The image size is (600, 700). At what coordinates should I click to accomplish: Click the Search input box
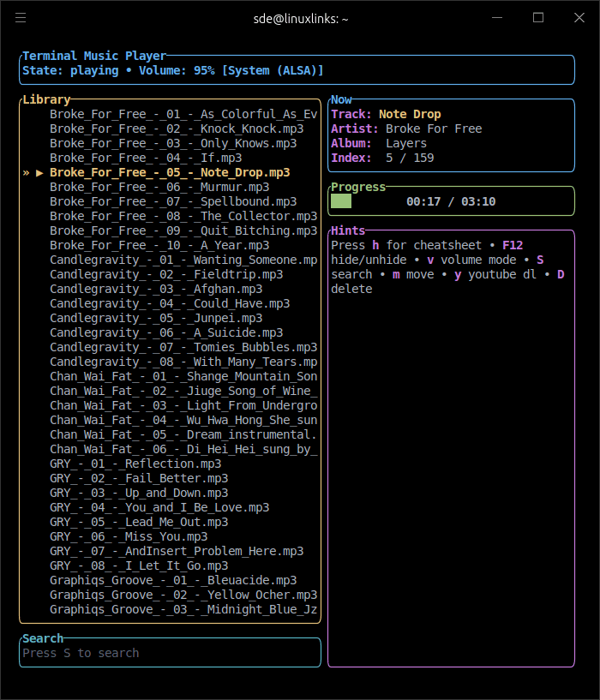pyautogui.click(x=170, y=653)
